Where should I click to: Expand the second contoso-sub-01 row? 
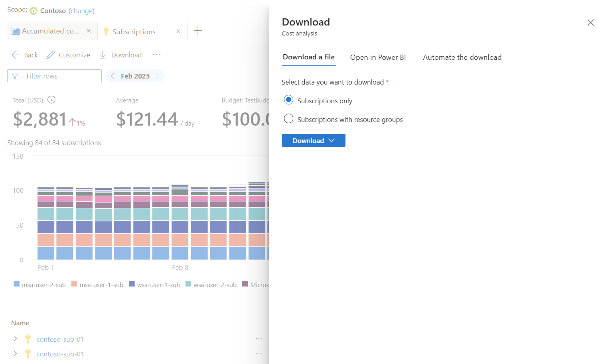tap(16, 354)
